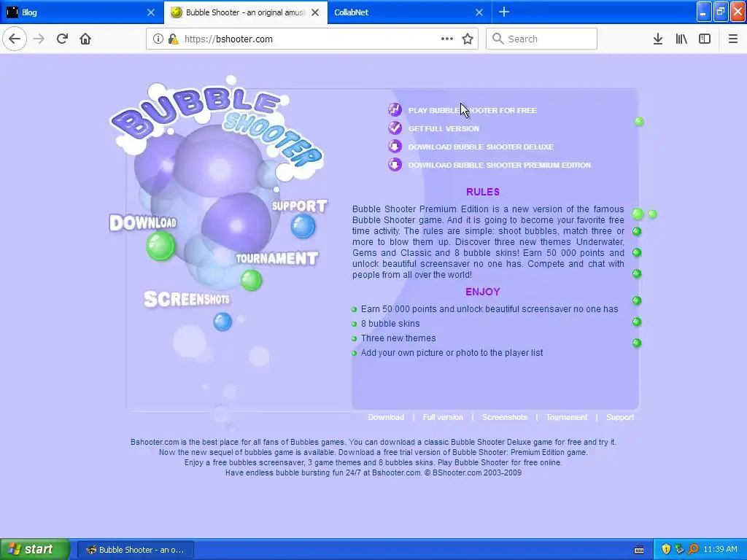
Task: Select Bubble Shooter taskbar window button
Action: pyautogui.click(x=135, y=550)
